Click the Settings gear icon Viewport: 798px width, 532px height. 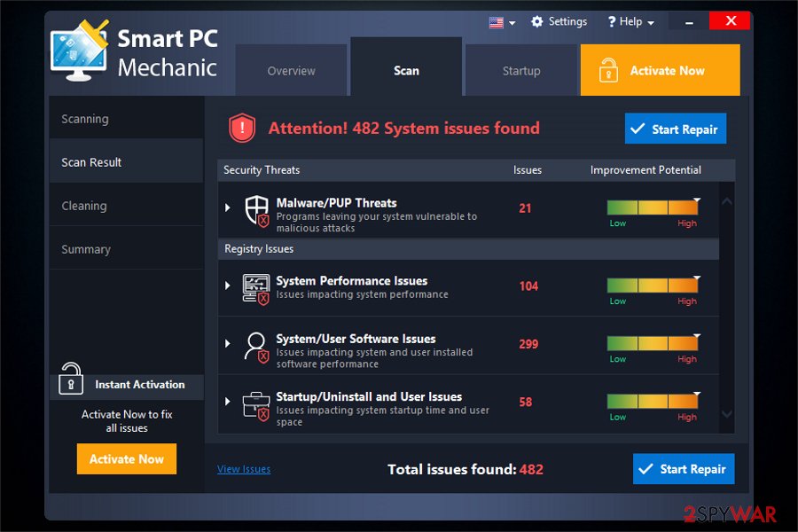click(x=537, y=21)
